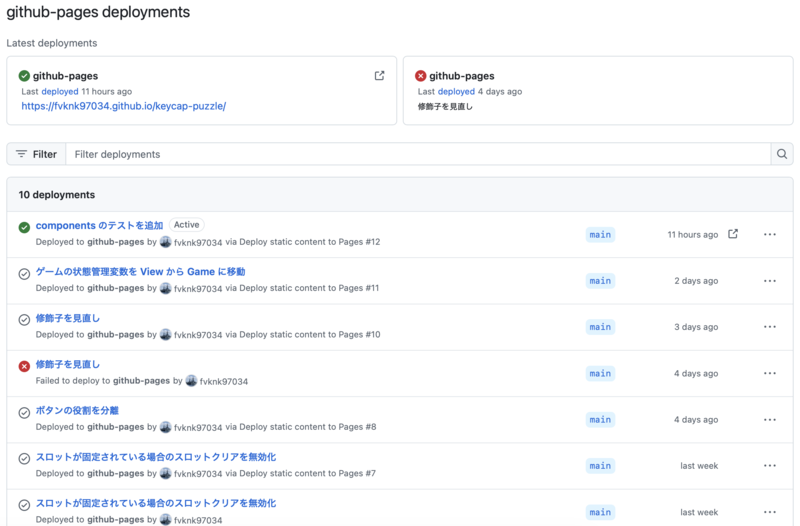The height and width of the screenshot is (526, 800).
Task: Click main branch label in deployment #10 row
Action: 600,327
